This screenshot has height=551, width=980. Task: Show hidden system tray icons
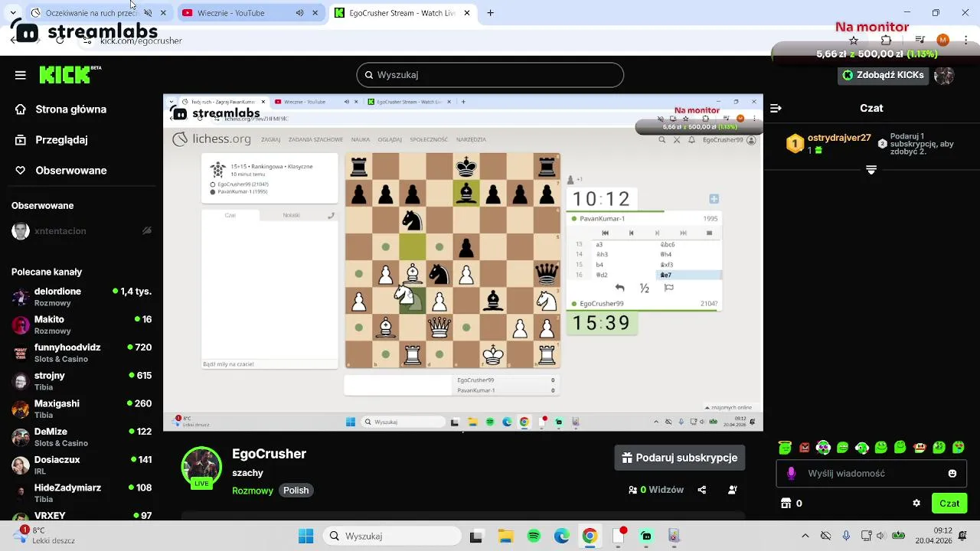[x=805, y=536]
